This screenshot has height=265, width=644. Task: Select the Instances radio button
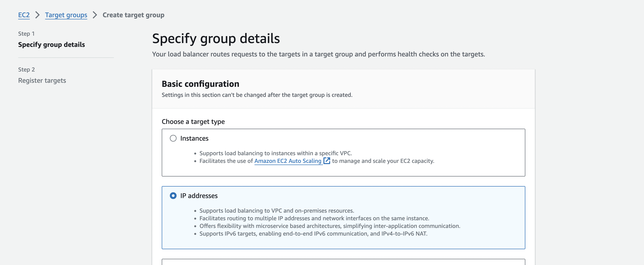pos(173,138)
